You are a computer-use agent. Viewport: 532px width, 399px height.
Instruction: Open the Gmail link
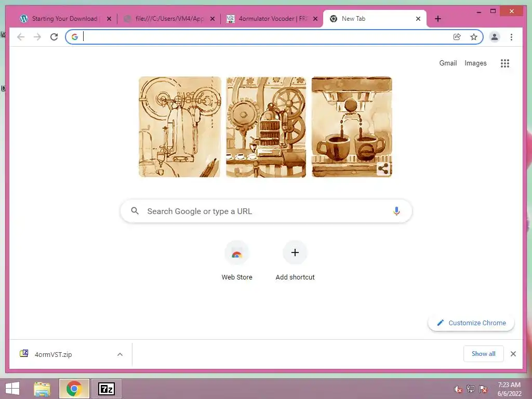pos(448,63)
